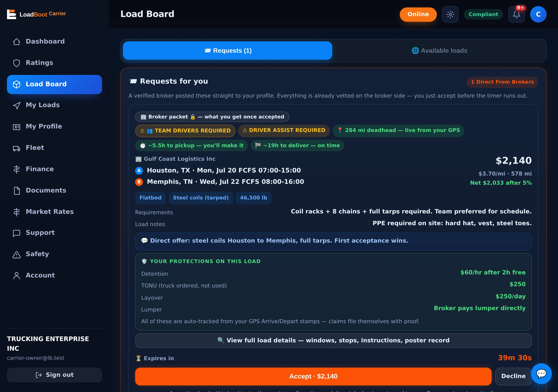Open the Support page
The height and width of the screenshot is (392, 558).
[x=54, y=233]
